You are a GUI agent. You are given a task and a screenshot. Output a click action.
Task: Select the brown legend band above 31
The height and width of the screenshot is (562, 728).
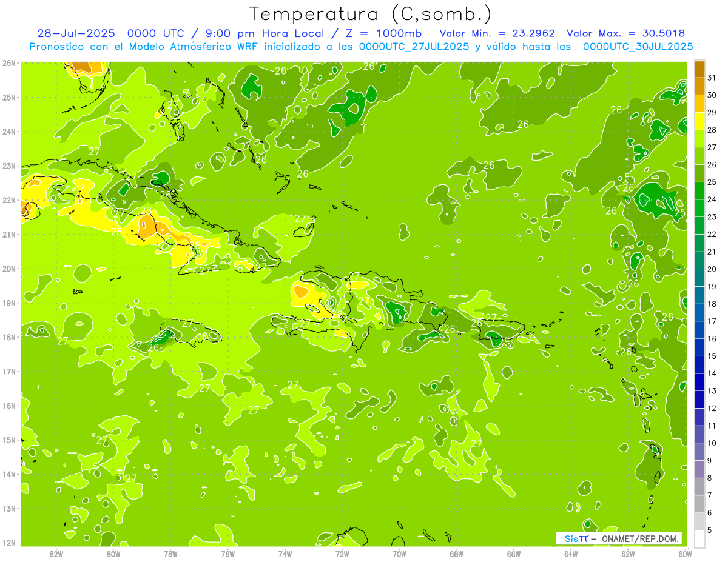click(x=699, y=69)
